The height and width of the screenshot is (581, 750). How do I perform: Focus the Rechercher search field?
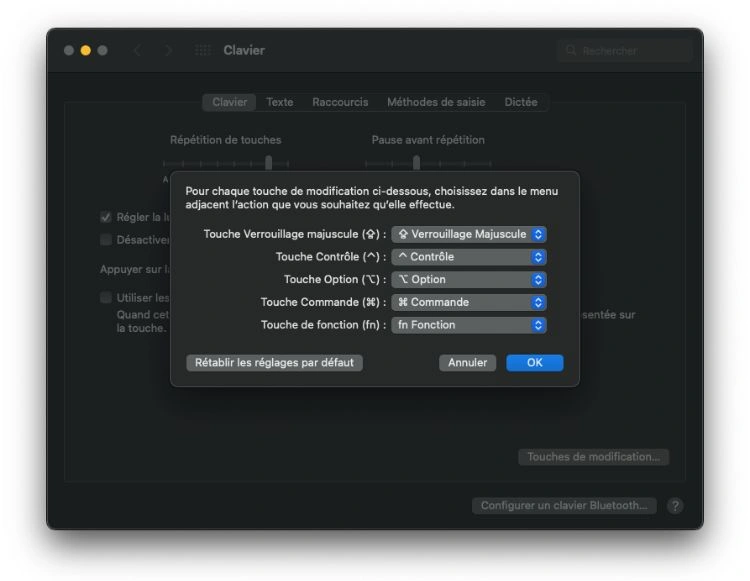(x=625, y=50)
